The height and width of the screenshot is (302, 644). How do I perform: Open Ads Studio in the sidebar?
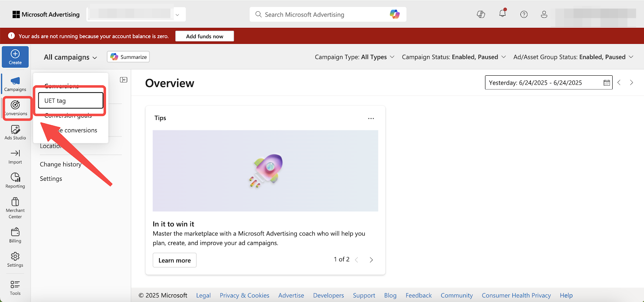click(x=15, y=132)
